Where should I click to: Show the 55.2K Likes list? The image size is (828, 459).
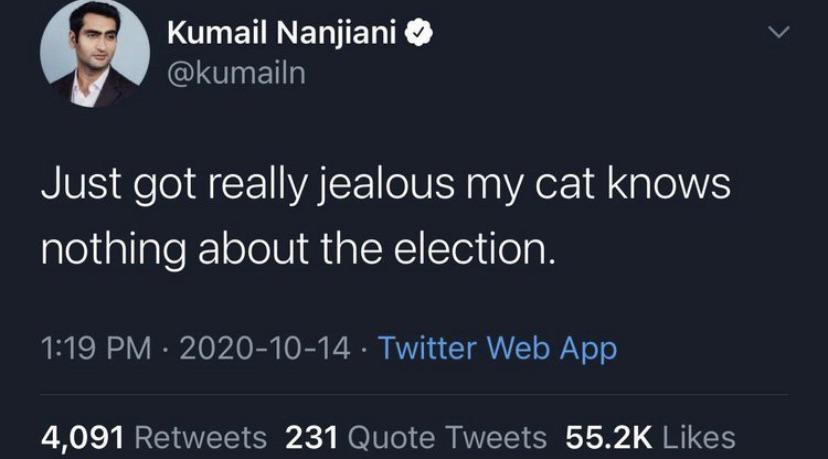[650, 437]
